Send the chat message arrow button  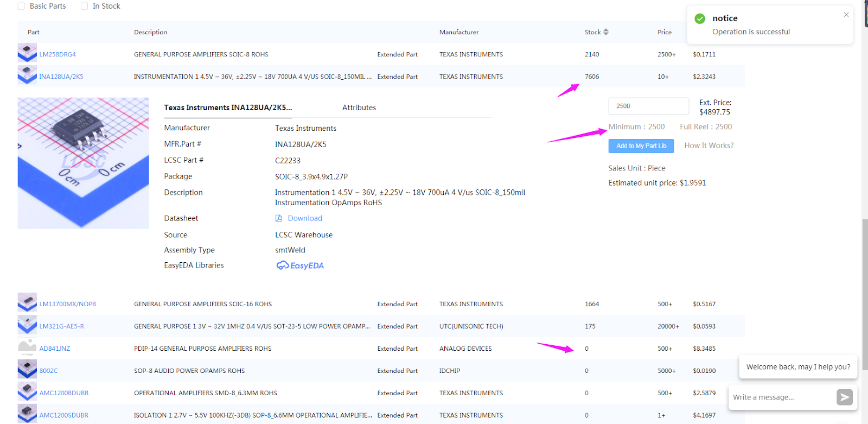click(x=845, y=397)
